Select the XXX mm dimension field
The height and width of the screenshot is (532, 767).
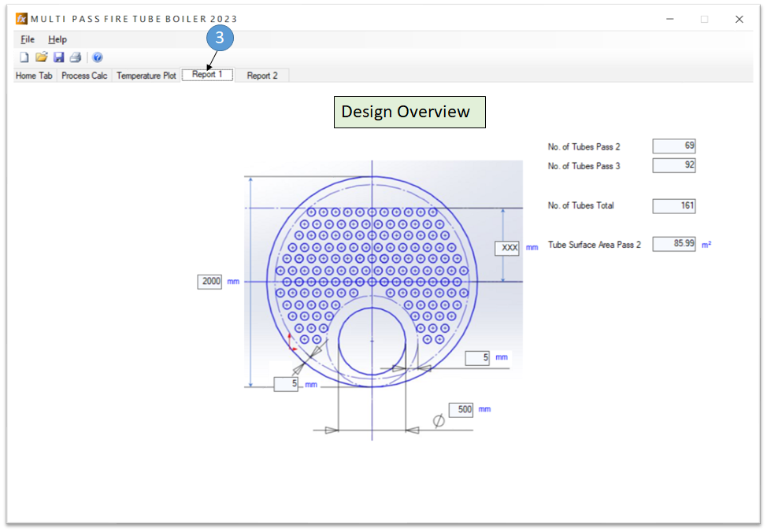click(x=507, y=248)
